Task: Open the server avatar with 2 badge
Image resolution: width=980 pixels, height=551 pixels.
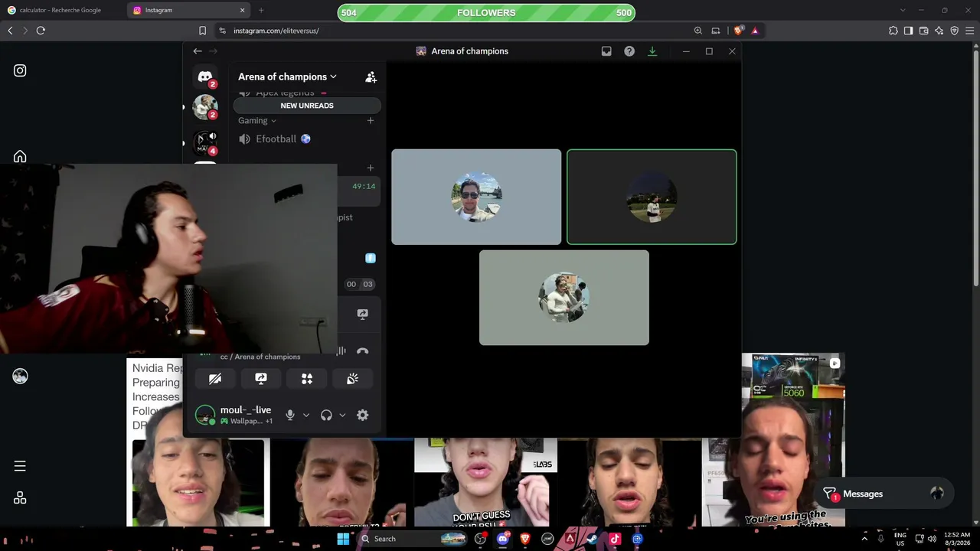Action: pyautogui.click(x=205, y=107)
